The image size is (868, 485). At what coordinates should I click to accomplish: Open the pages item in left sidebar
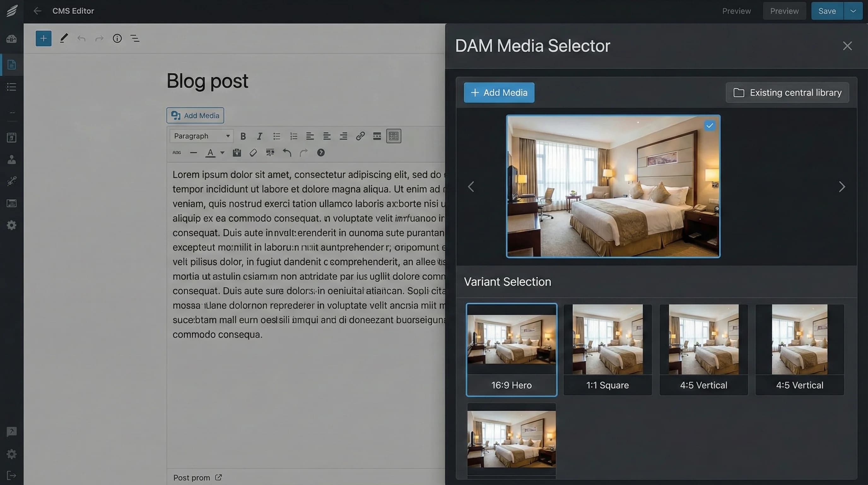pyautogui.click(x=11, y=64)
